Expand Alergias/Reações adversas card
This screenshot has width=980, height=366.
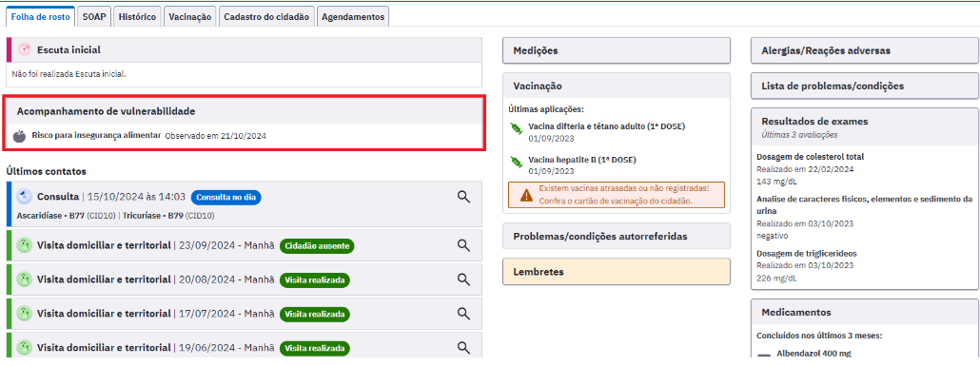pyautogui.click(x=864, y=50)
